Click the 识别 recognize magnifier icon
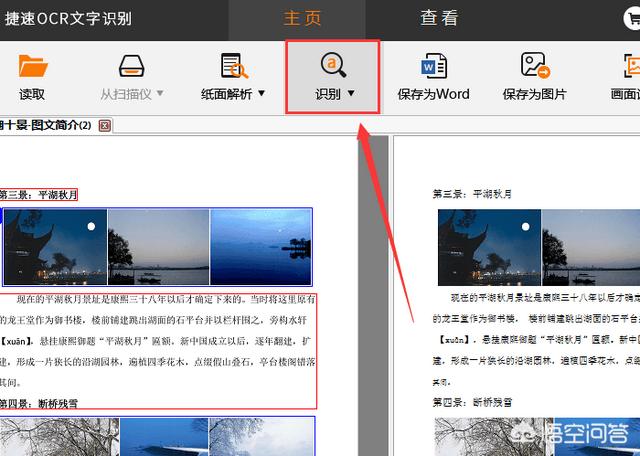 click(333, 66)
